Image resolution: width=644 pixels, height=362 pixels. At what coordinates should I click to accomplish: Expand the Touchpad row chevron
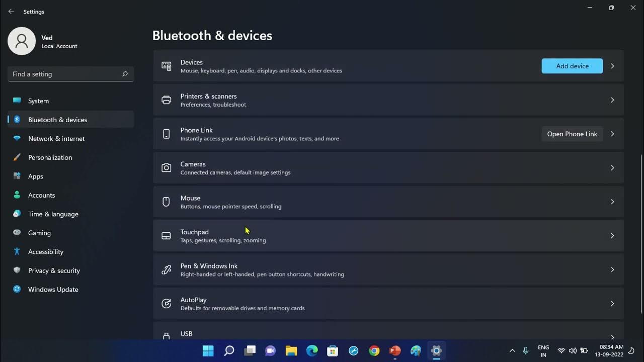coord(612,236)
